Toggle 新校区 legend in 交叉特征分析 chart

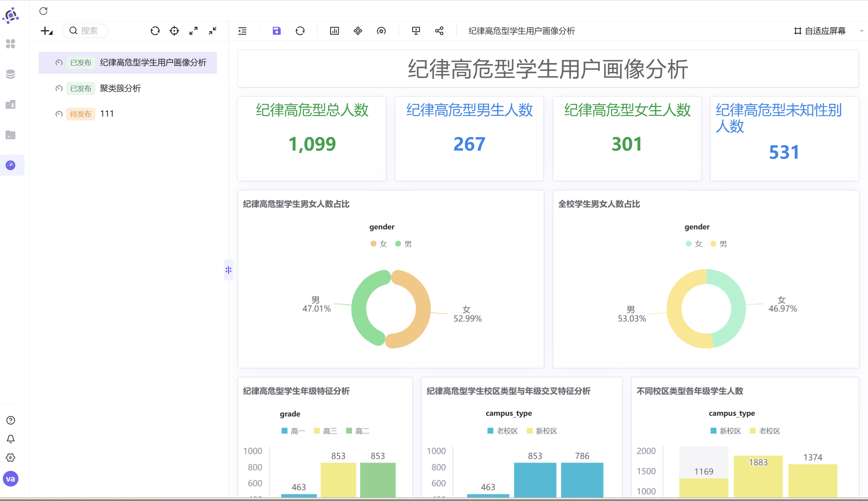click(x=542, y=431)
